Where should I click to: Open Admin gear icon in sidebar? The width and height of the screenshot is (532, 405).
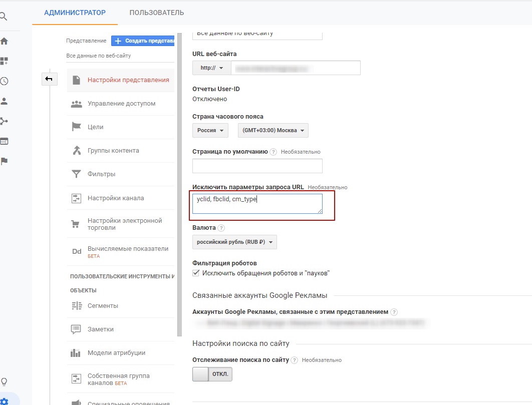(x=4, y=401)
